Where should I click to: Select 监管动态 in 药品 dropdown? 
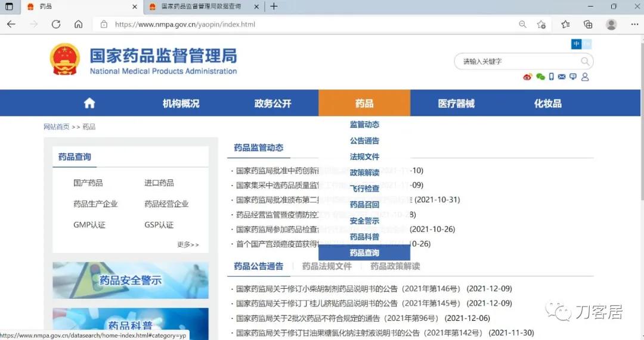pos(364,125)
